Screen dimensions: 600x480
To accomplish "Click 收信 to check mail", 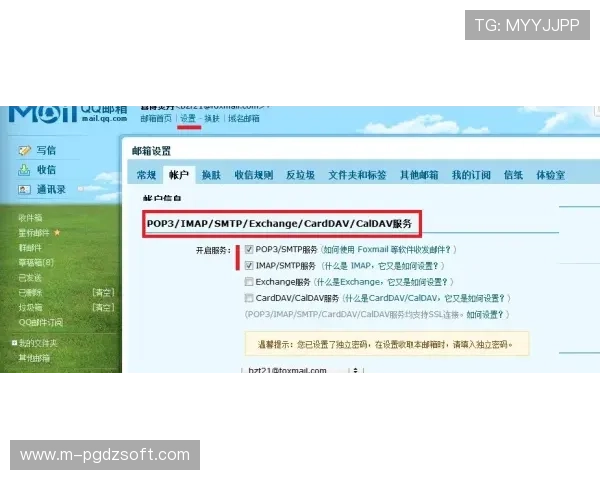I will tap(46, 170).
